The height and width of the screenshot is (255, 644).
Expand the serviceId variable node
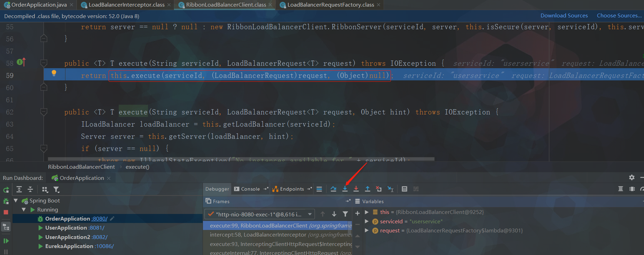pos(367,221)
